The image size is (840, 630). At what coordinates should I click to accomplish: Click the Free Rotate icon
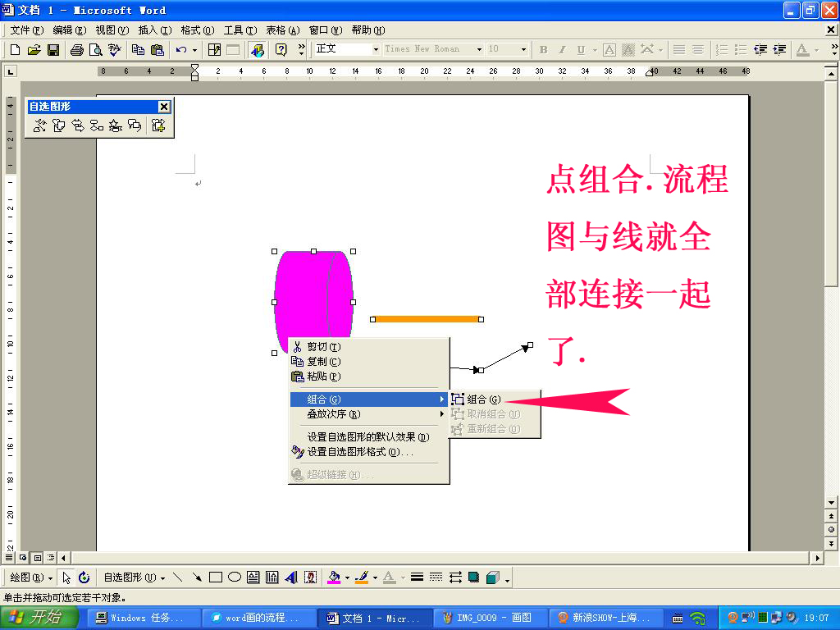[x=84, y=577]
